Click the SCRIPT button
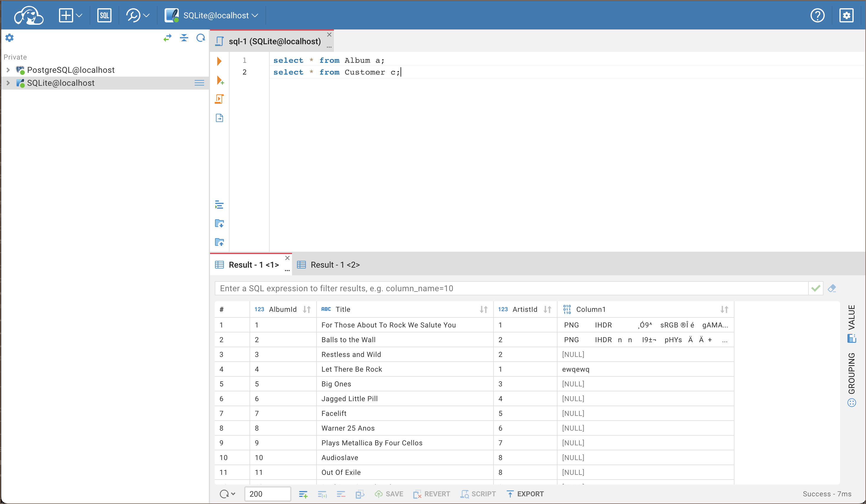866x504 pixels. (478, 494)
